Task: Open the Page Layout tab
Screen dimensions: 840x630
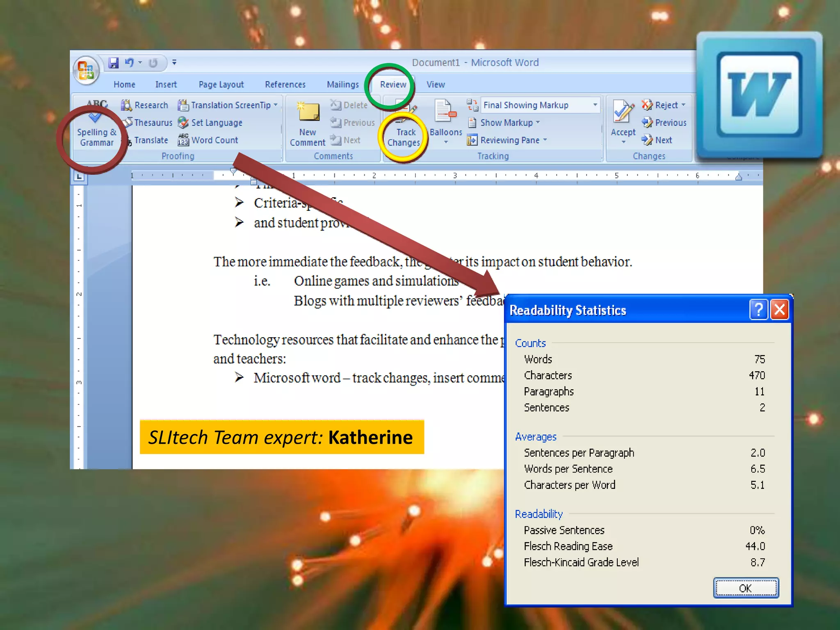Action: tap(221, 84)
